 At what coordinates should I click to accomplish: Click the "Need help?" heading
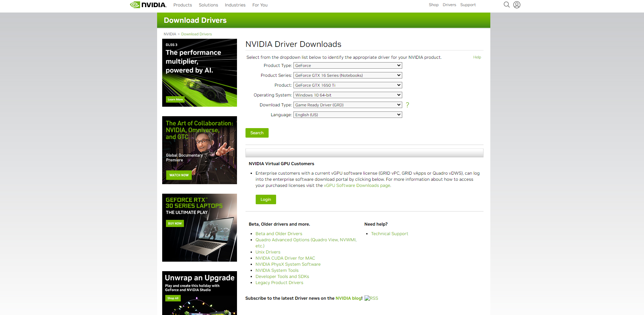[x=376, y=224]
